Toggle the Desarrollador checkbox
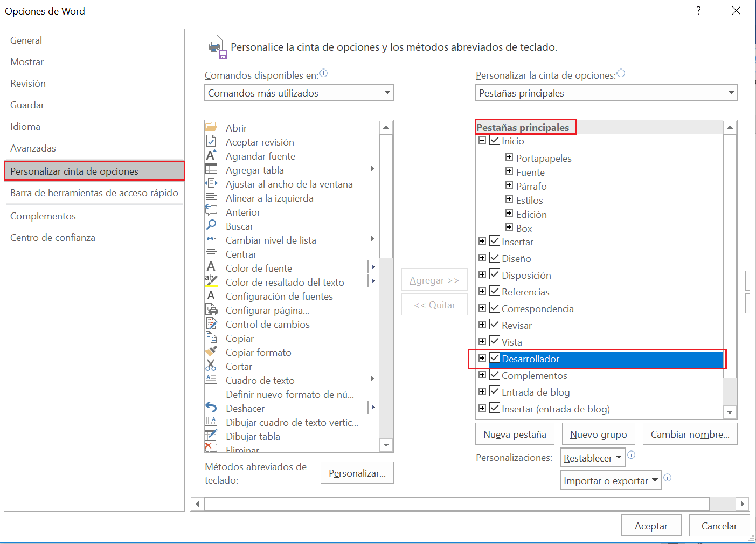756x544 pixels. (494, 358)
